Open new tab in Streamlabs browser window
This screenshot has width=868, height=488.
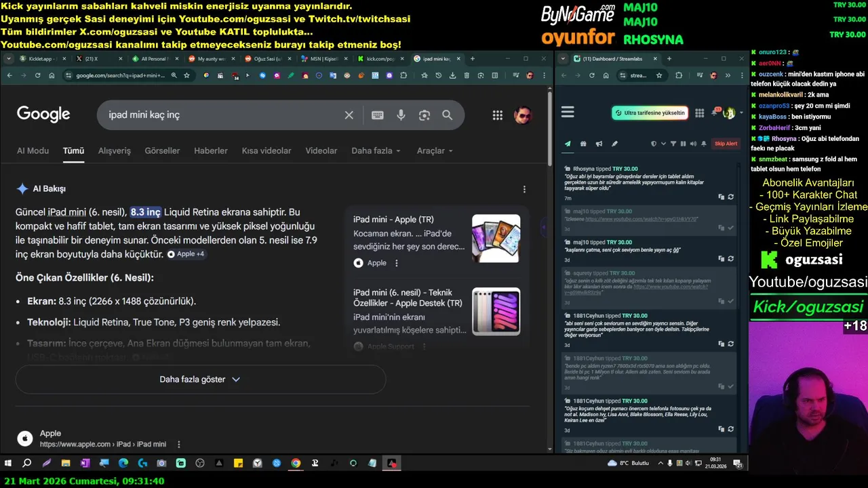click(669, 59)
